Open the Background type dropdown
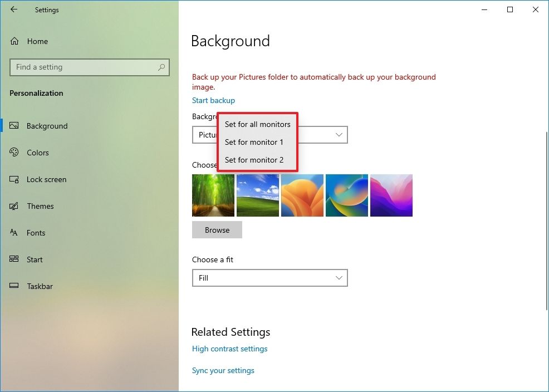Image resolution: width=549 pixels, height=392 pixels. point(339,135)
